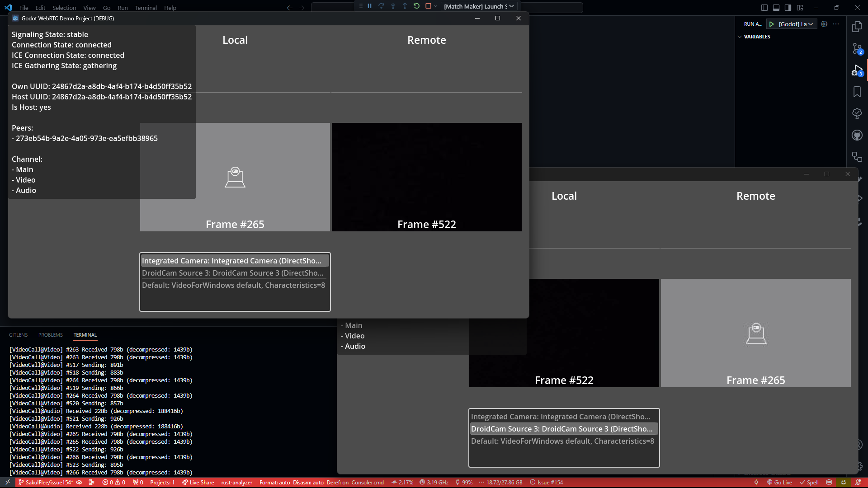Collapse the VARIABLES section
Image resolution: width=868 pixels, height=488 pixels.
tap(757, 37)
